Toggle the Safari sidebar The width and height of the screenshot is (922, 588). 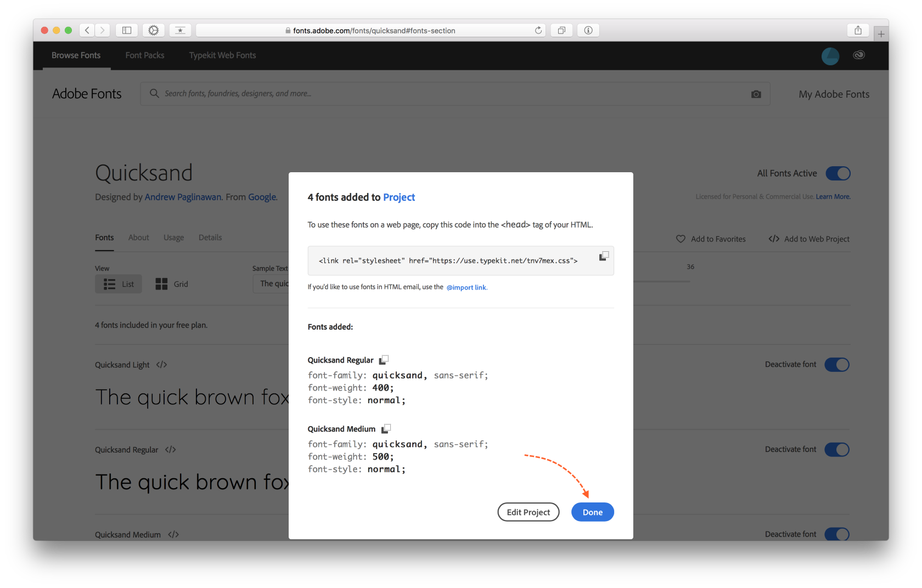(x=127, y=30)
